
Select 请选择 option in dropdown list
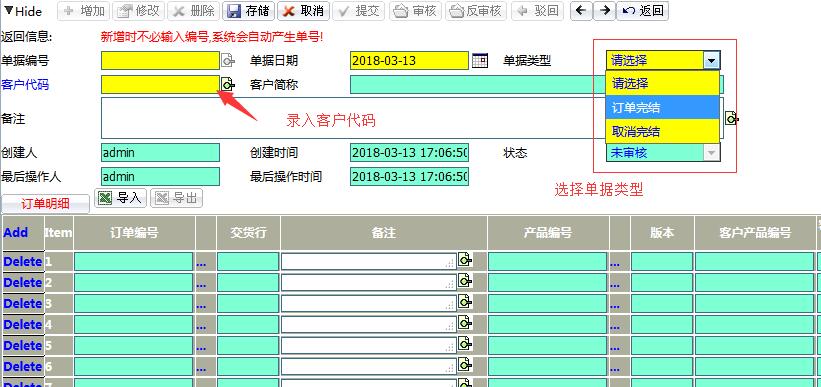tap(662, 83)
